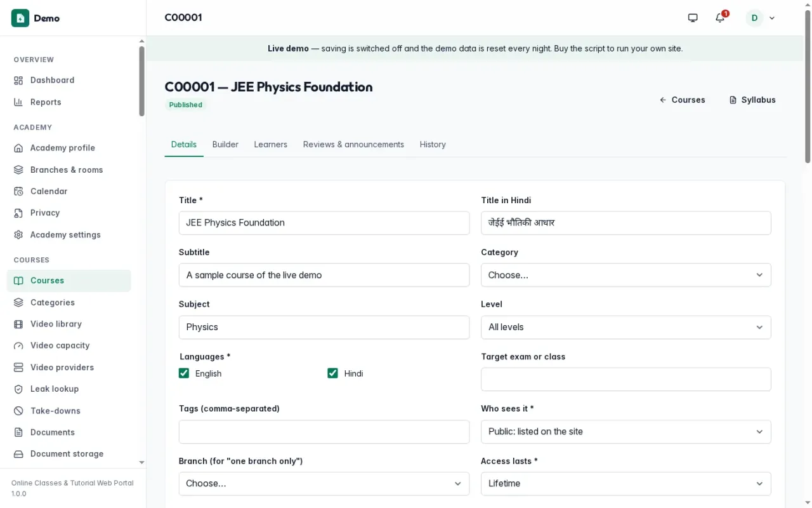Go back using the Courses button
This screenshot has height=508, width=812.
point(682,100)
